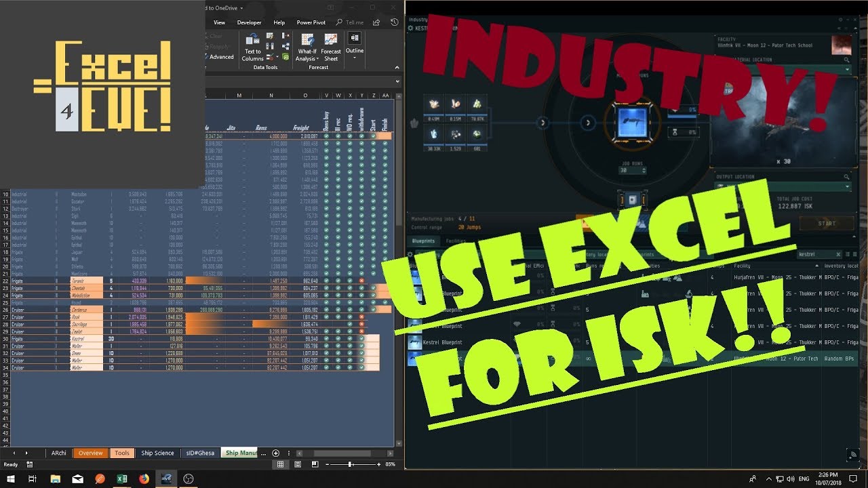Screen dimensions: 868x488
Task: Click the START job button
Action: 827,223
